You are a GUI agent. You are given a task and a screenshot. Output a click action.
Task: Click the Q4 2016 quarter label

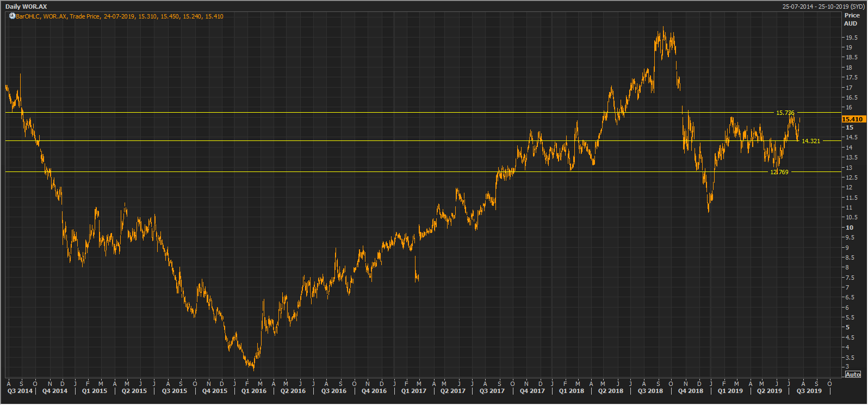pyautogui.click(x=374, y=391)
